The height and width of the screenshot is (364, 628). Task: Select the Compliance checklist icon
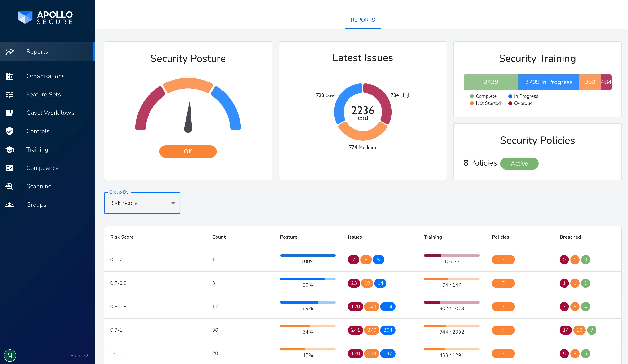pos(9,168)
